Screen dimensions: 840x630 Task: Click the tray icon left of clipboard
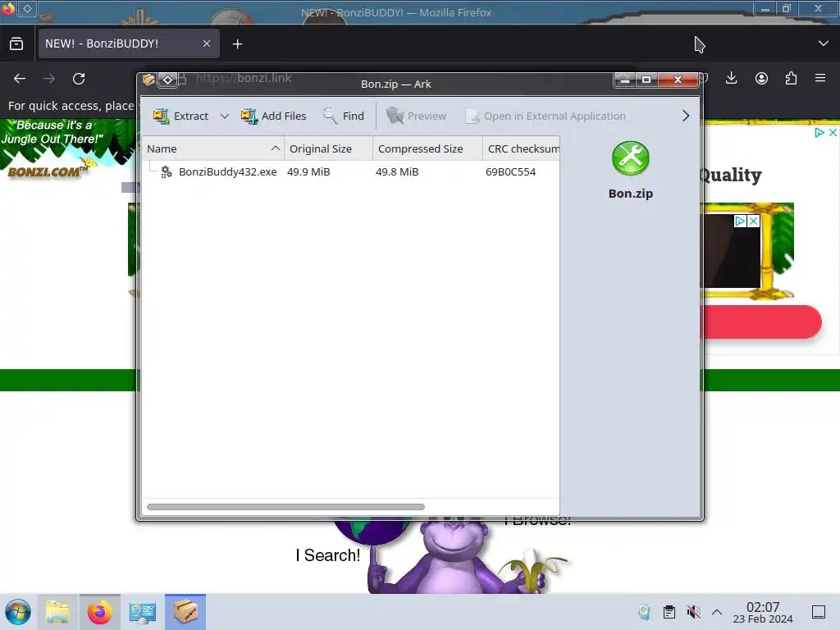[645, 612]
